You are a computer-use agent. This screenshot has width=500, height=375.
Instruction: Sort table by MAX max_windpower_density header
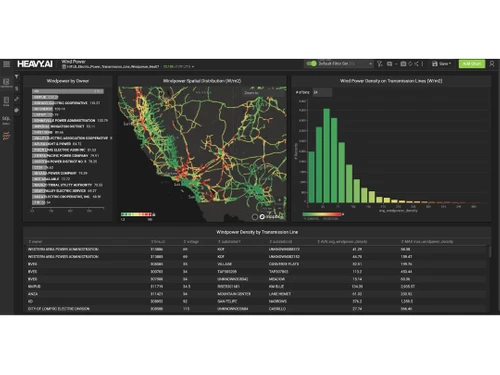427,242
